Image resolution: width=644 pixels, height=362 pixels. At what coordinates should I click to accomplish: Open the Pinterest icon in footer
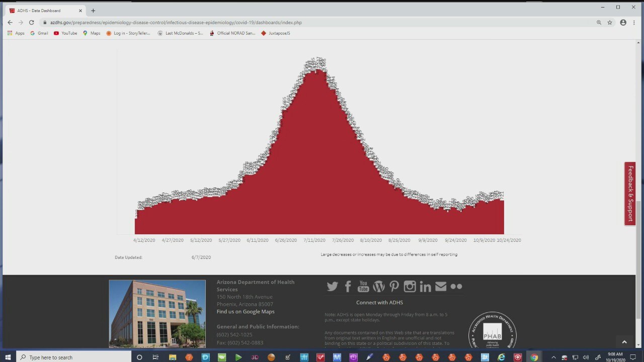pos(394,287)
